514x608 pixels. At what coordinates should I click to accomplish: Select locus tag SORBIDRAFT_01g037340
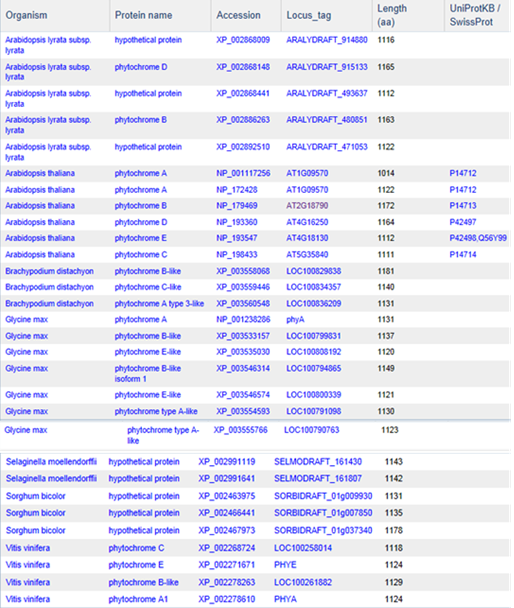pyautogui.click(x=323, y=530)
